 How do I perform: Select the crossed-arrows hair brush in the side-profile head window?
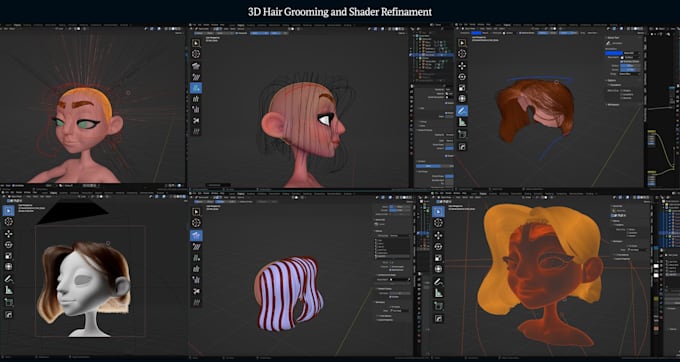click(196, 120)
